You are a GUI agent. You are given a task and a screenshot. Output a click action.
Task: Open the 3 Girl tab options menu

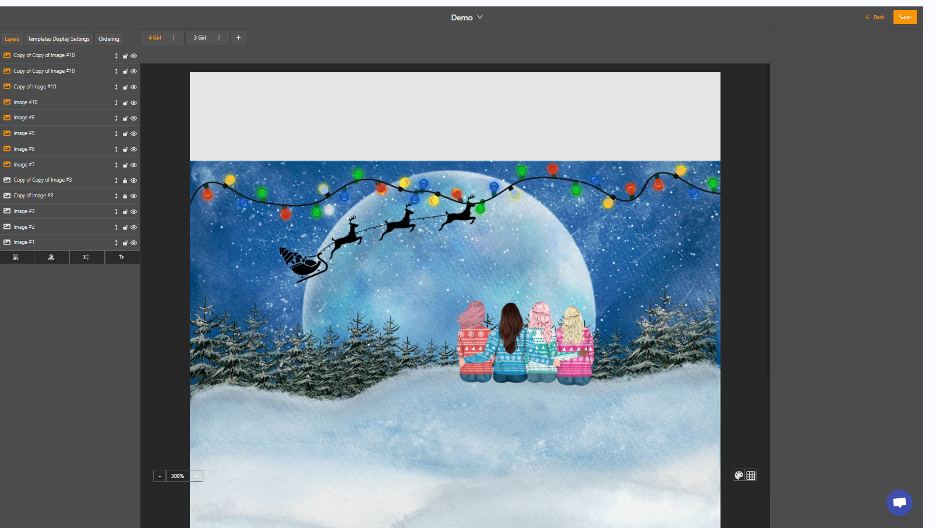218,38
